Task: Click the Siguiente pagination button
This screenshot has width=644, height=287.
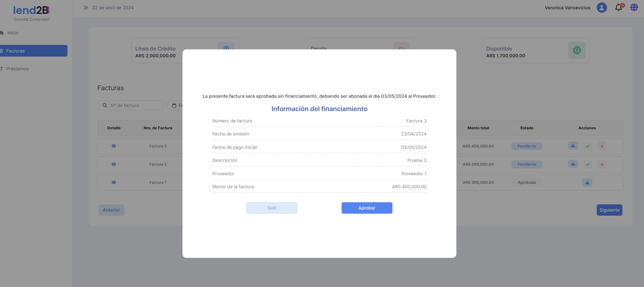Action: [x=609, y=210]
